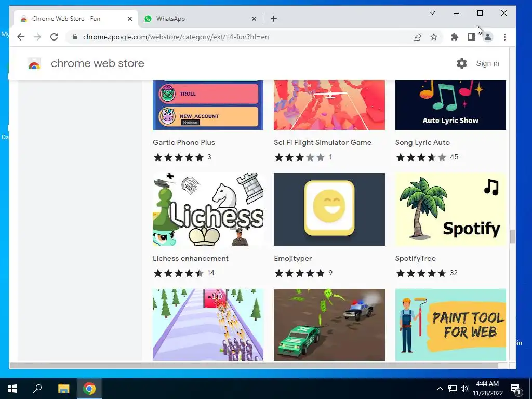This screenshot has width=532, height=399.
Task: Open the Auto Lyric Show thumbnail
Action: [450, 105]
